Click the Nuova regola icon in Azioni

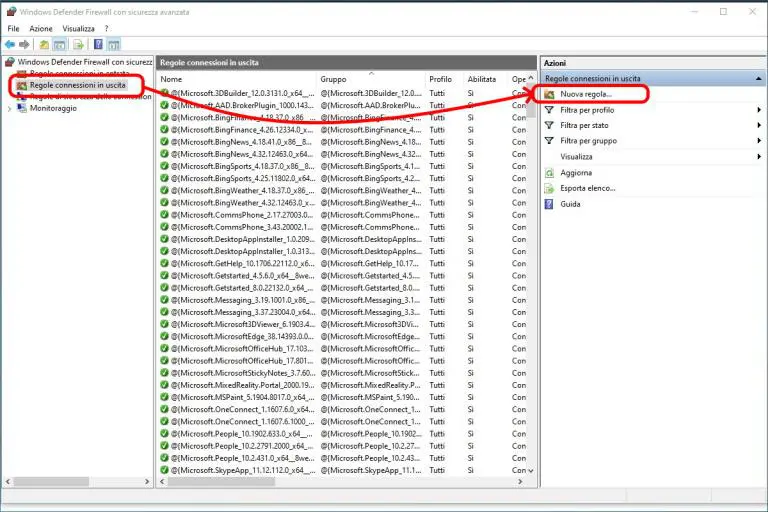(x=549, y=94)
